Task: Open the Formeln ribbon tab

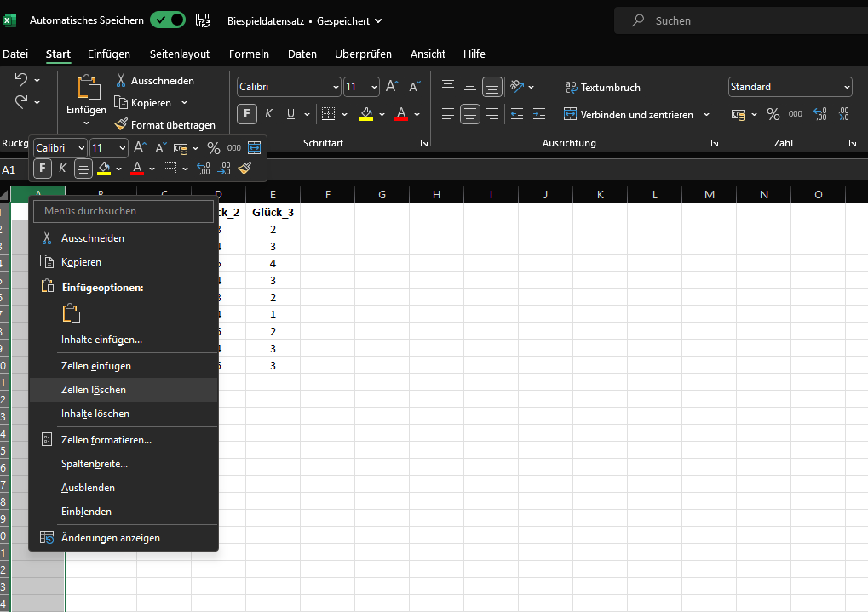Action: click(x=249, y=54)
